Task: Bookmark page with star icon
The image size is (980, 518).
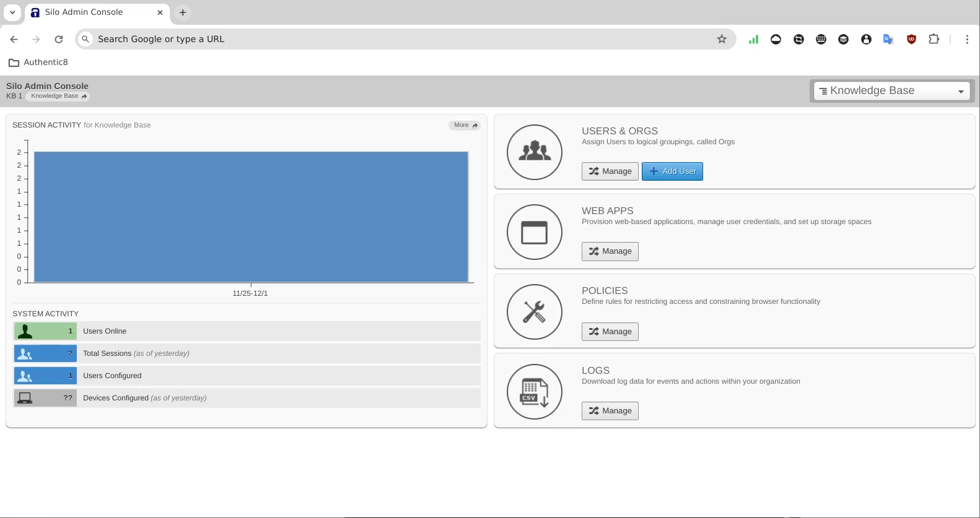Action: (x=722, y=39)
